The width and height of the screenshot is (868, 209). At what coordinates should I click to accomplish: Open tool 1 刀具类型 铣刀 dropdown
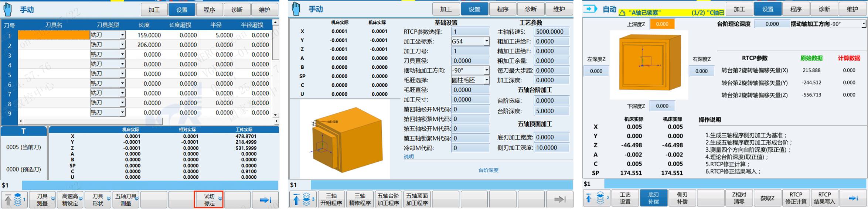click(x=122, y=35)
